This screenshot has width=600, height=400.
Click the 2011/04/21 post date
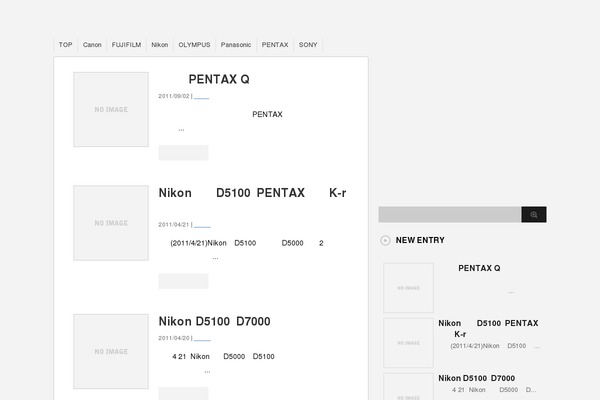click(x=174, y=225)
